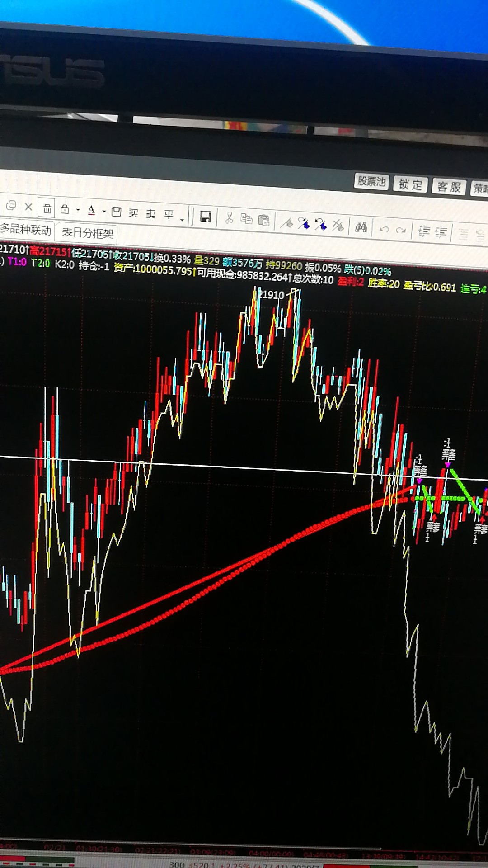
Task: Click the 客服 button
Action: tap(449, 187)
